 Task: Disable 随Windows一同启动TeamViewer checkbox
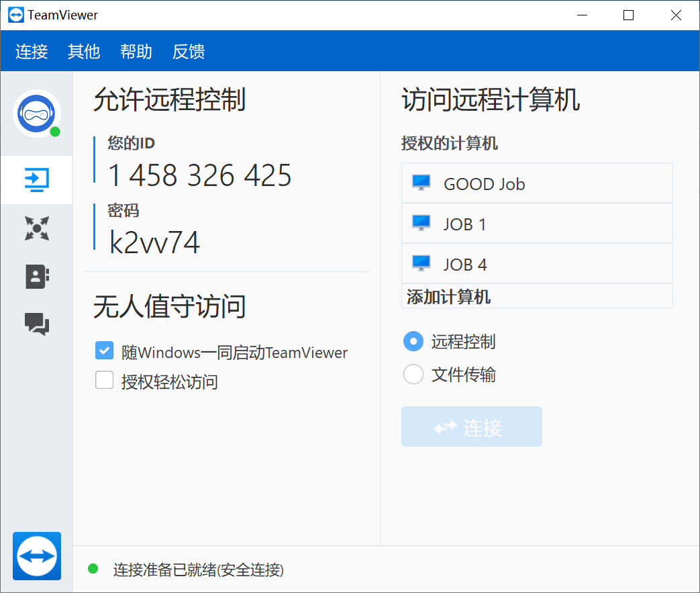[104, 351]
